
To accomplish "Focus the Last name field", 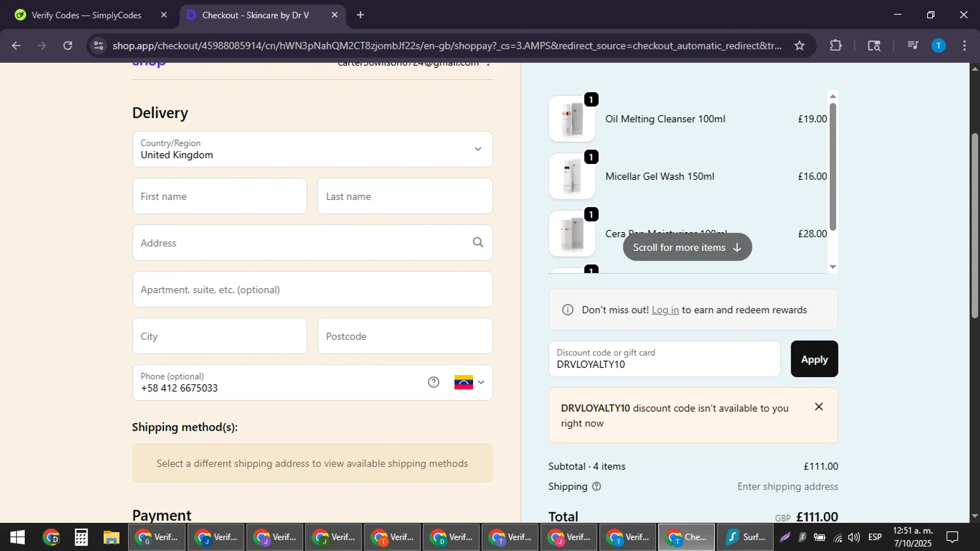I will click(405, 196).
